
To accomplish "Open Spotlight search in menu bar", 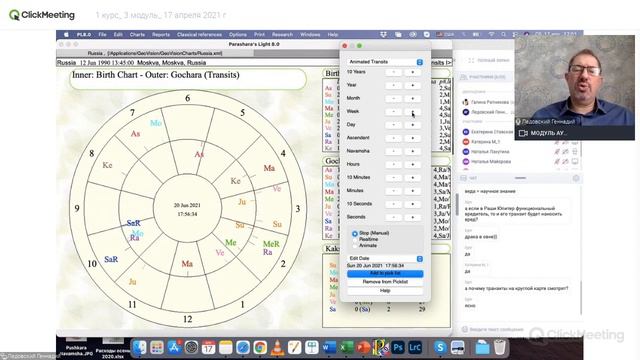I will [503, 35].
